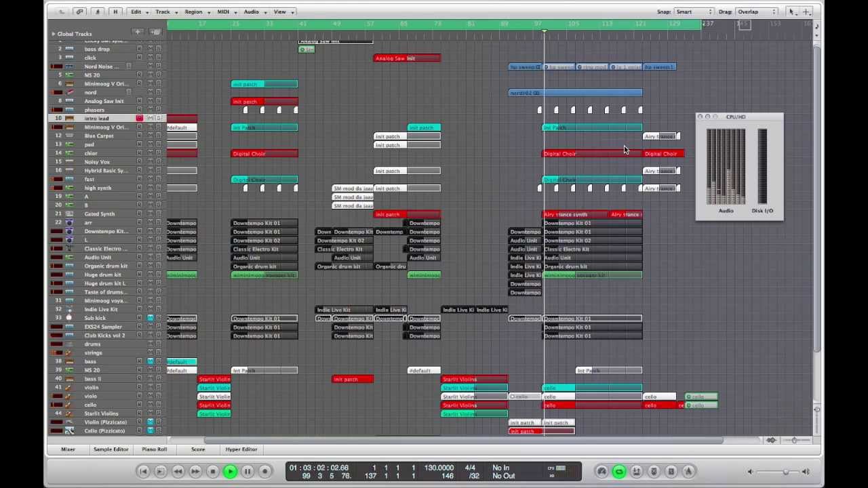Open the Hyper Editor tab
Screen dimensions: 868x488
pyautogui.click(x=241, y=449)
